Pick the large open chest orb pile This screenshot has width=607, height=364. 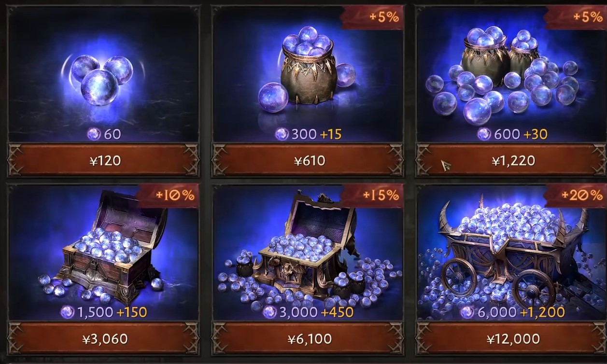[x=307, y=251]
